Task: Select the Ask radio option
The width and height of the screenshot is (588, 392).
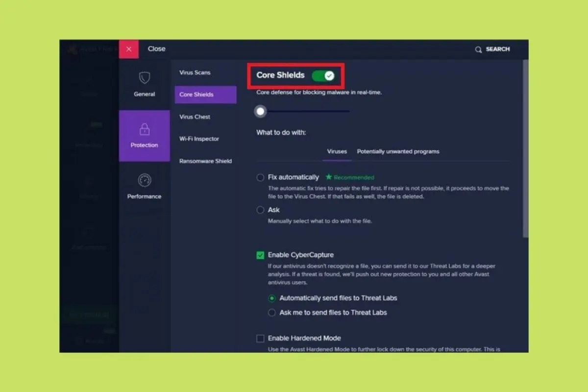Action: 260,210
